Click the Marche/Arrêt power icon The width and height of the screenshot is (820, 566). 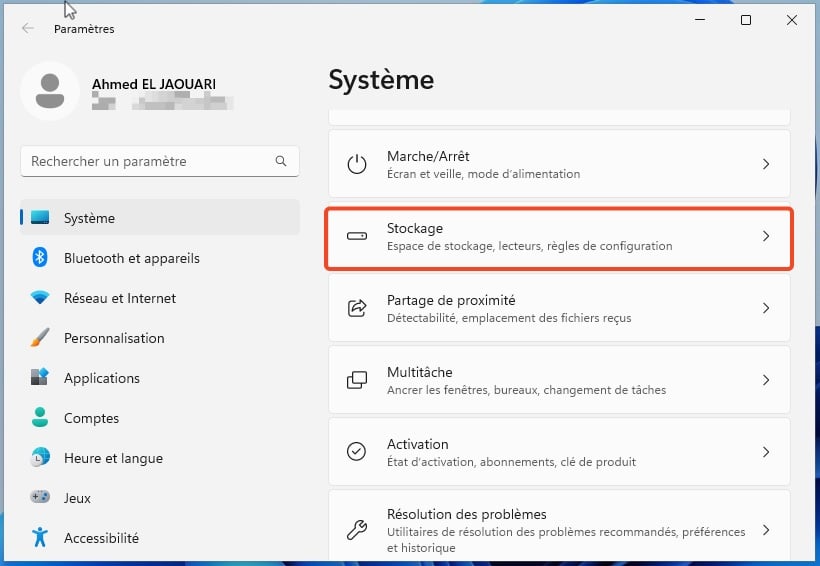point(357,164)
